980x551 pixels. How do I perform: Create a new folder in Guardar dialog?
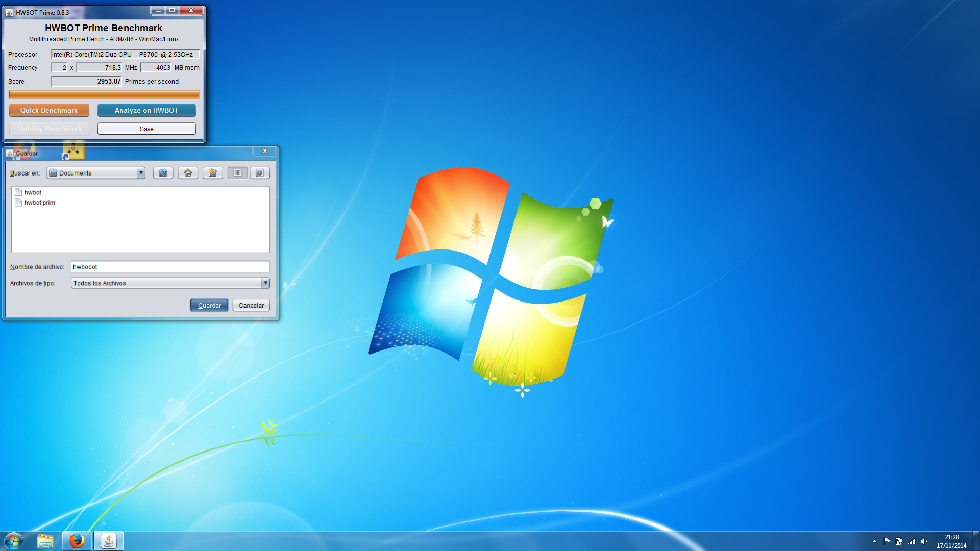pyautogui.click(x=213, y=173)
